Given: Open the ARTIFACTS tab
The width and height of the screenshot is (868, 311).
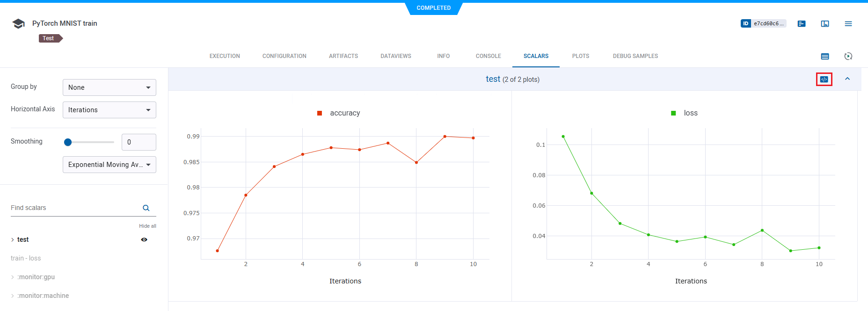Looking at the screenshot, I should (x=343, y=56).
